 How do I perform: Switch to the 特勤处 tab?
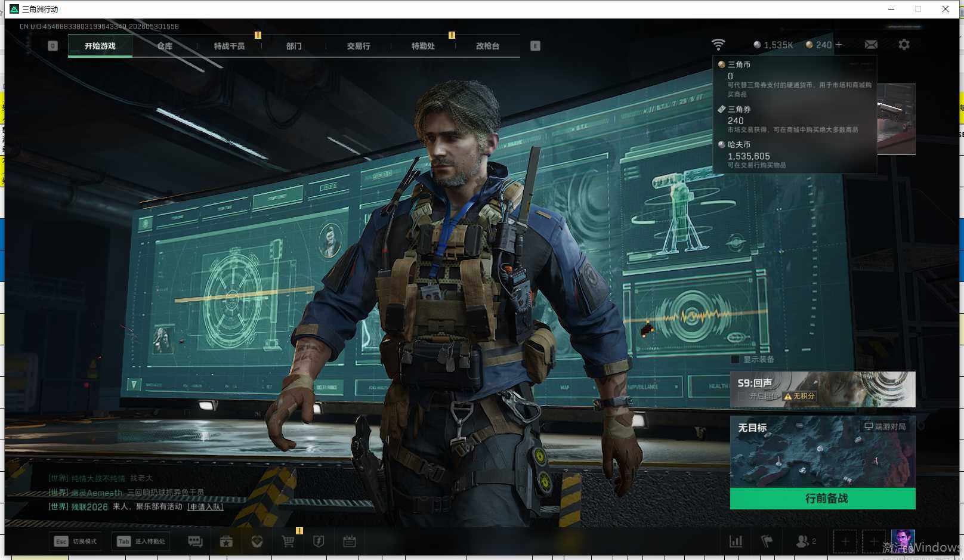423,46
